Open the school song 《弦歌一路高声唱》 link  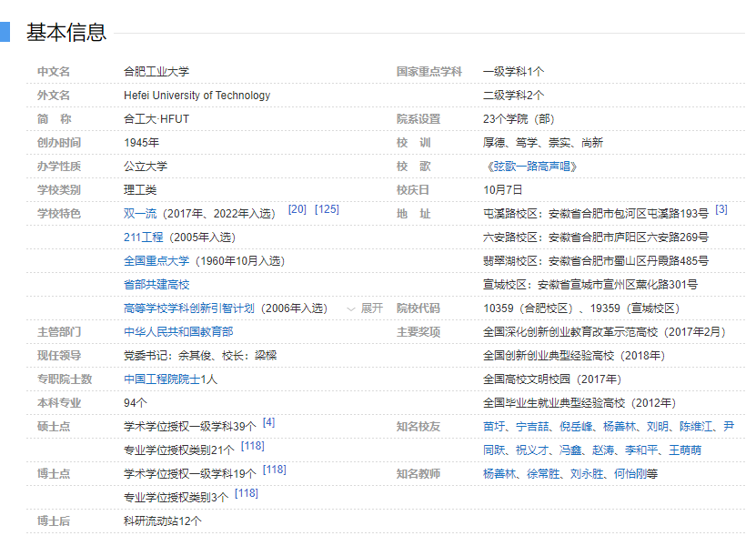click(x=531, y=167)
